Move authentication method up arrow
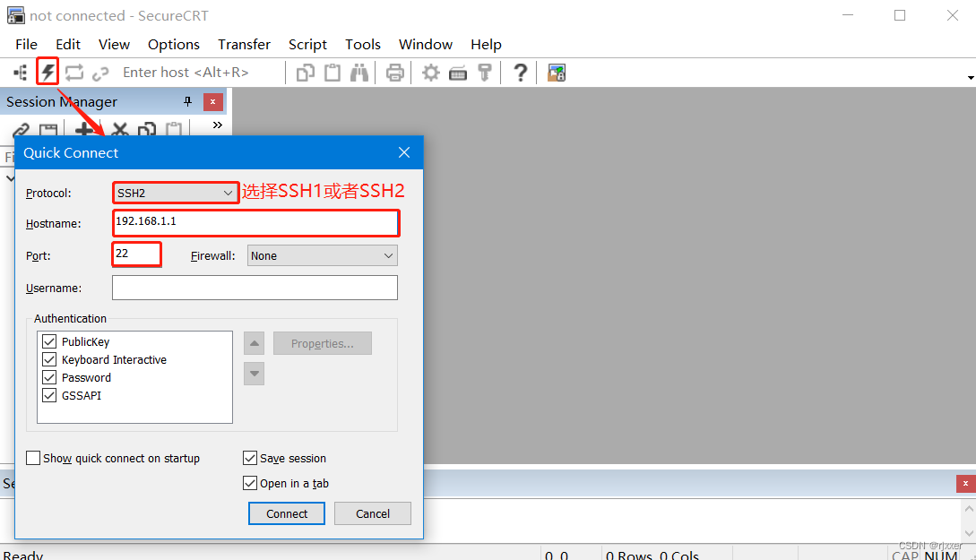The width and height of the screenshot is (976, 560). tap(254, 343)
